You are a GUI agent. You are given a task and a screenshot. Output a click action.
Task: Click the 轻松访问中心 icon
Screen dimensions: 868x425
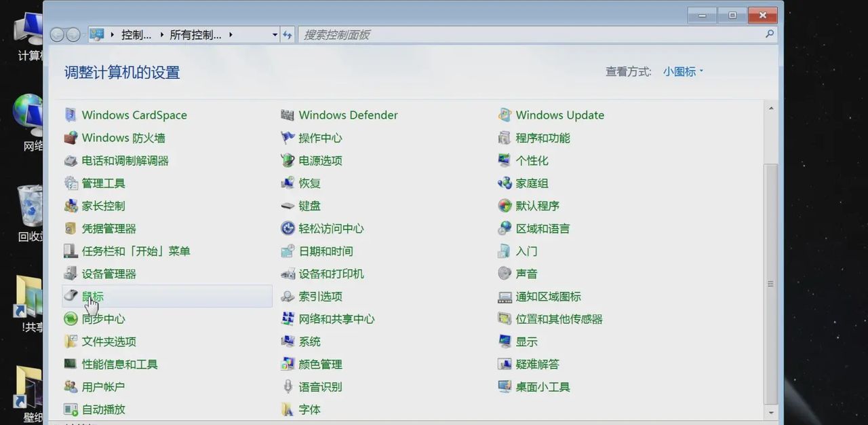pyautogui.click(x=288, y=229)
